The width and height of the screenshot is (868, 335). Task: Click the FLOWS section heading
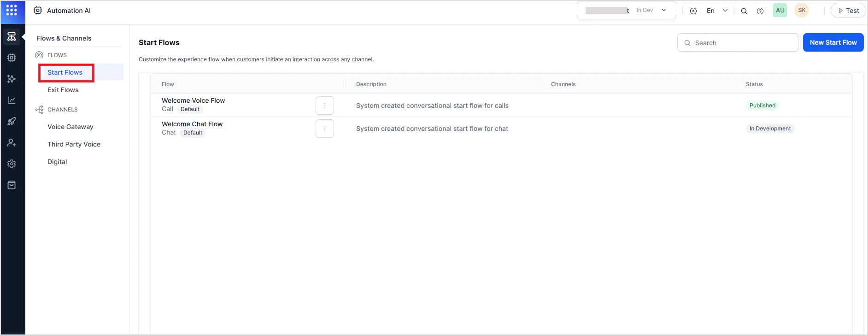[57, 55]
